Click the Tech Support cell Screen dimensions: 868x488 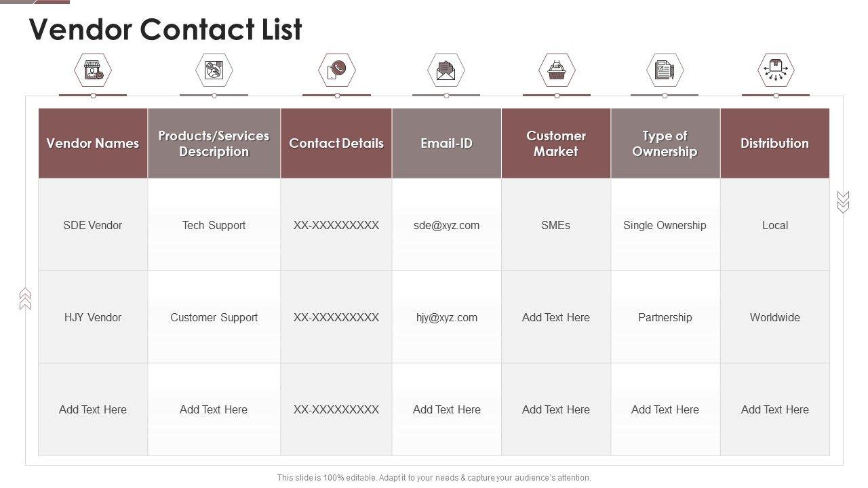[214, 226]
